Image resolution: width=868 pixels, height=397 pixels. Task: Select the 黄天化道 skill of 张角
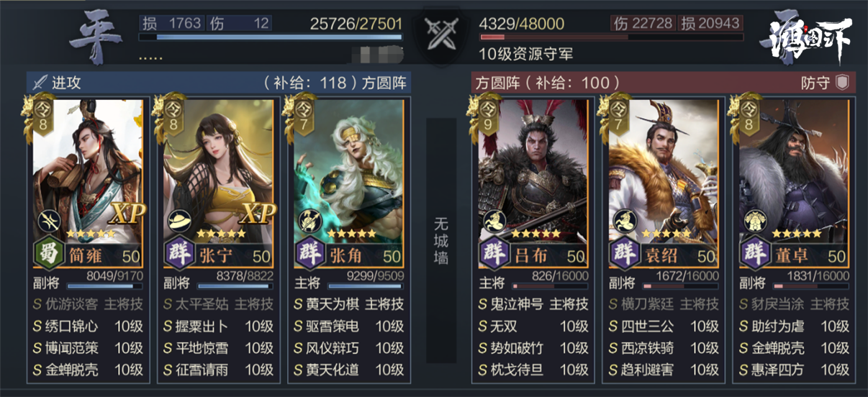(348, 370)
